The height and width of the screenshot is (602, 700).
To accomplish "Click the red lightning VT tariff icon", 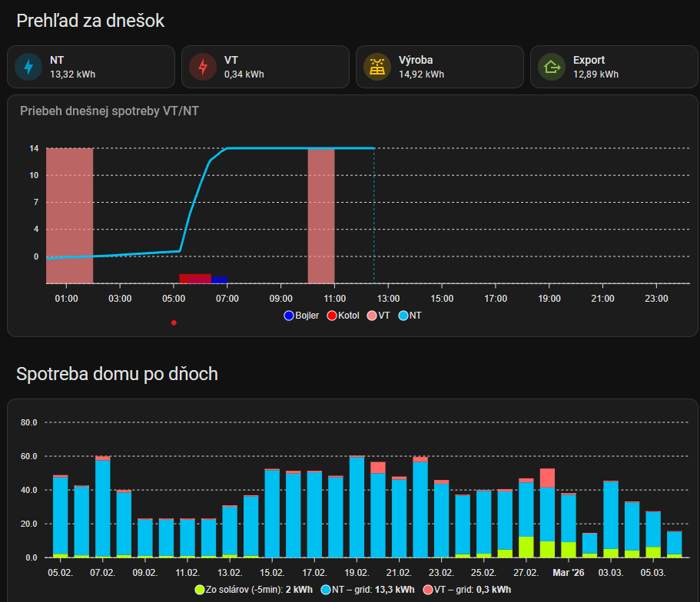I will pos(203,68).
